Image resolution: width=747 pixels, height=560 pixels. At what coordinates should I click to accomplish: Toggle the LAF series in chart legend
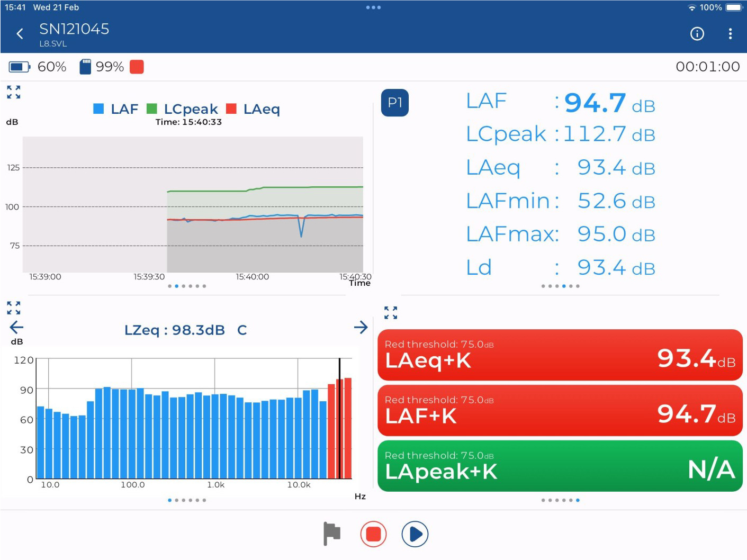(x=116, y=109)
